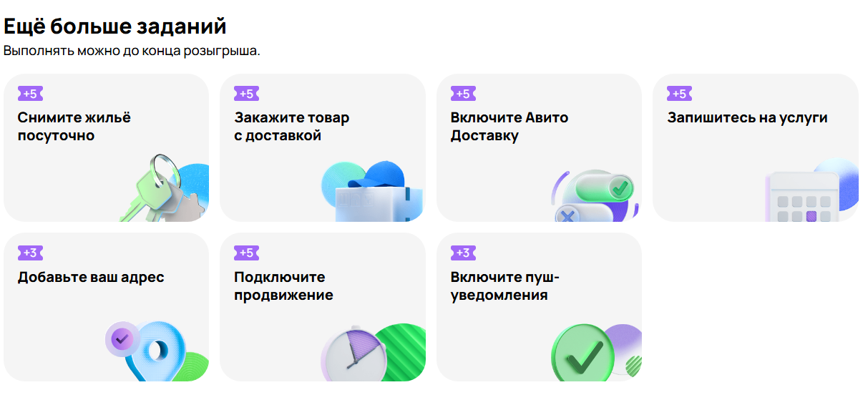Click the +3 ticket badge on Включите пуш-уведомления
This screenshot has height=400, width=868.
(463, 253)
